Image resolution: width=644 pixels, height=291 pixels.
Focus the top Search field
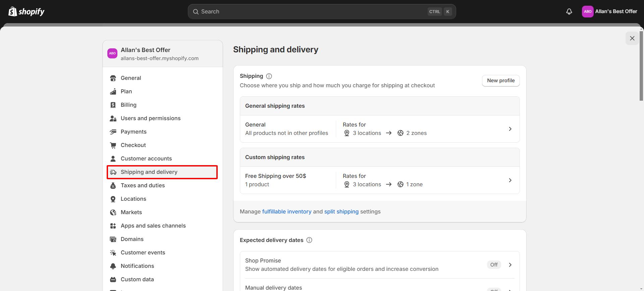click(x=312, y=12)
